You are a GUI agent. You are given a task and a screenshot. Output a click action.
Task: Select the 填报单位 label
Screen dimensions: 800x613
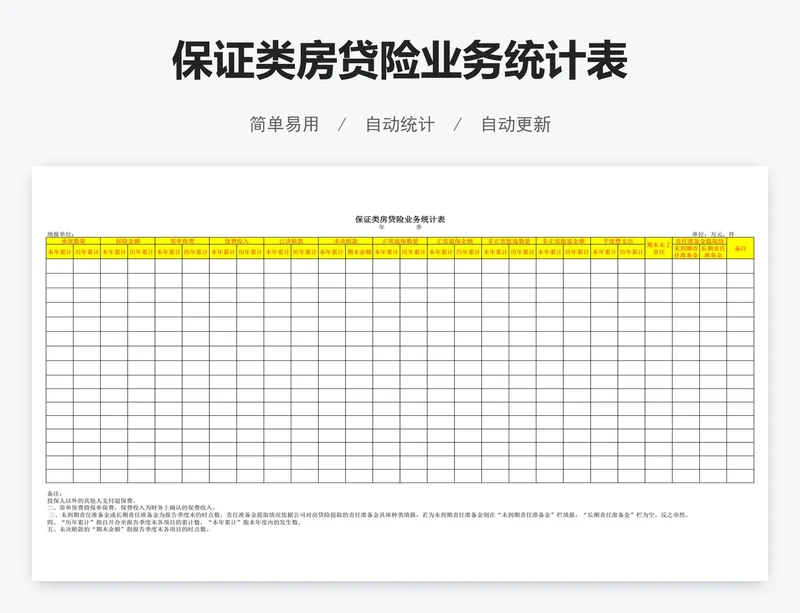[61, 234]
